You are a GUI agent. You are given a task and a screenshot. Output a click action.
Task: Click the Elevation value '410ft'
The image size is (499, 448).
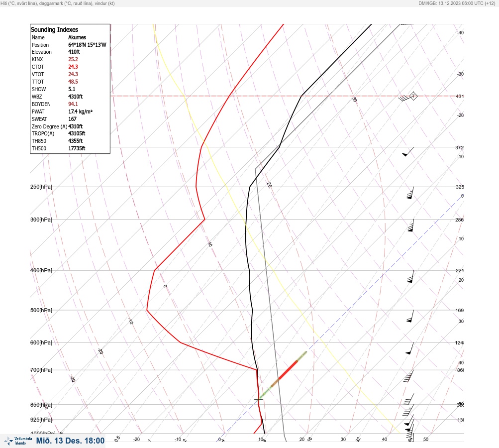[74, 52]
